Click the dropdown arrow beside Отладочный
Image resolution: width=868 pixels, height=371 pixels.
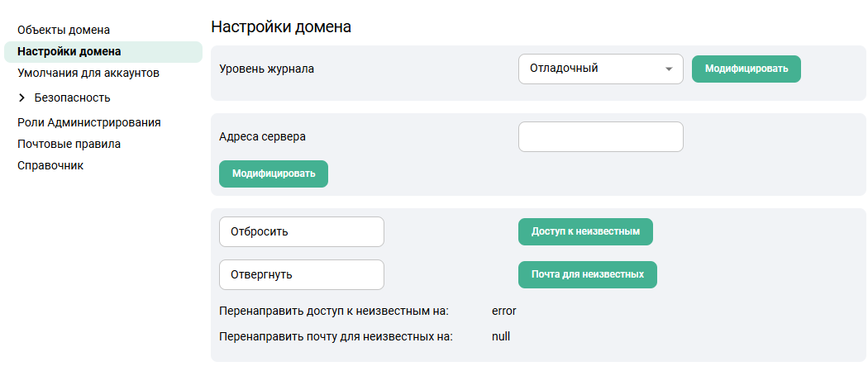point(668,69)
